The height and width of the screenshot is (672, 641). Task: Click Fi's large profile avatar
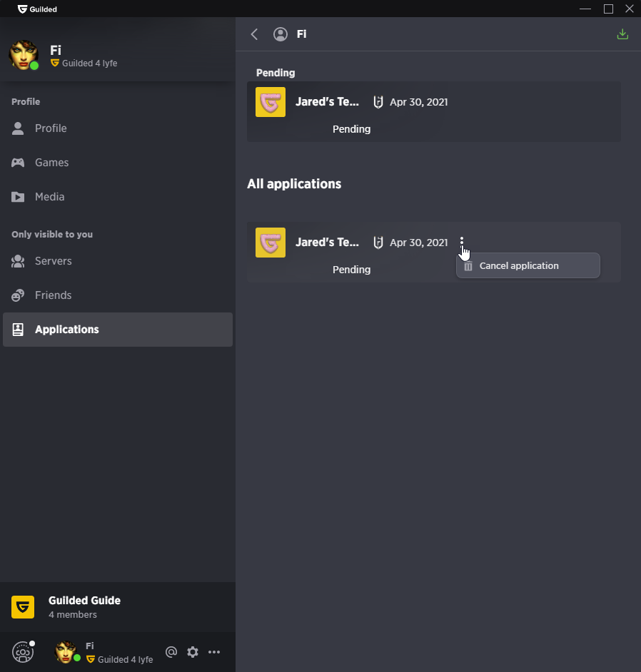point(24,55)
